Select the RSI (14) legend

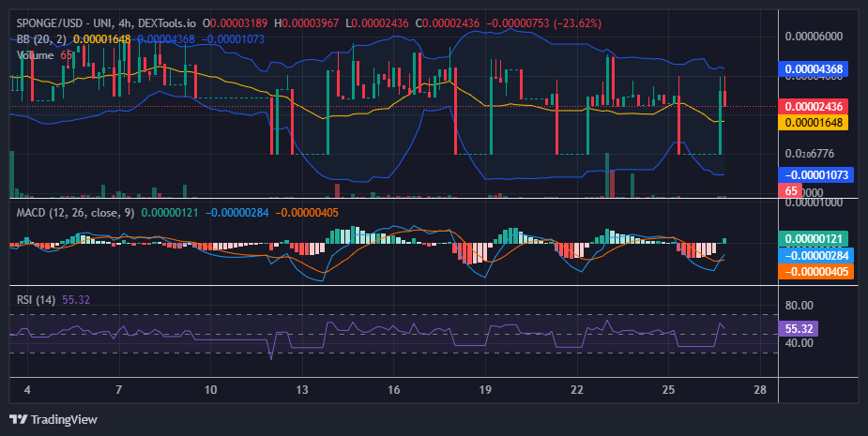point(36,300)
